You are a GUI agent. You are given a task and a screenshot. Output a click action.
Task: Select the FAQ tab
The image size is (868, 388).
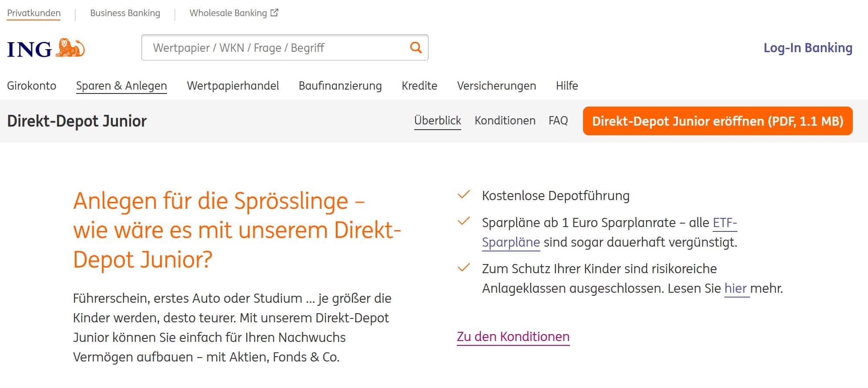(558, 120)
